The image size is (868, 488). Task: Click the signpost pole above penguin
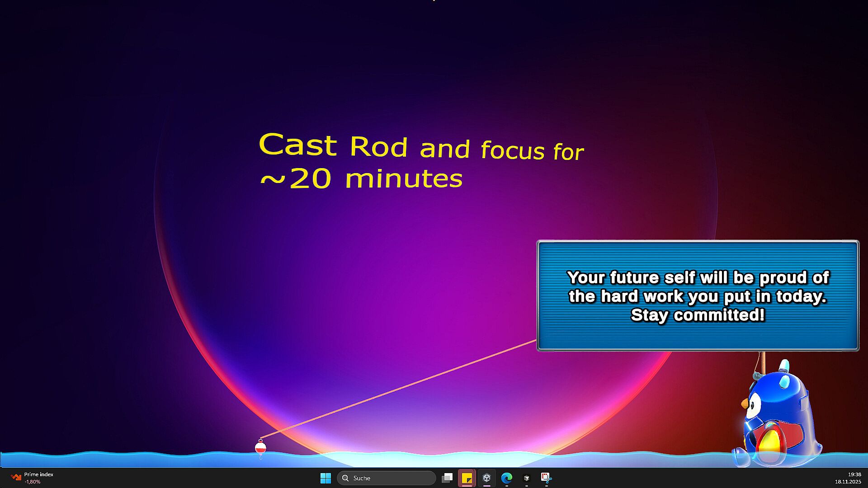click(x=763, y=361)
